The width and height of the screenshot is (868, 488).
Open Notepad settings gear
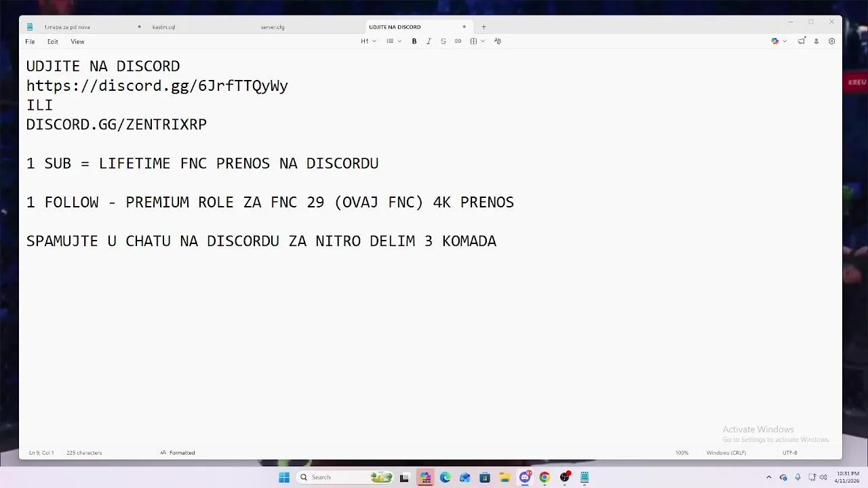[x=831, y=41]
